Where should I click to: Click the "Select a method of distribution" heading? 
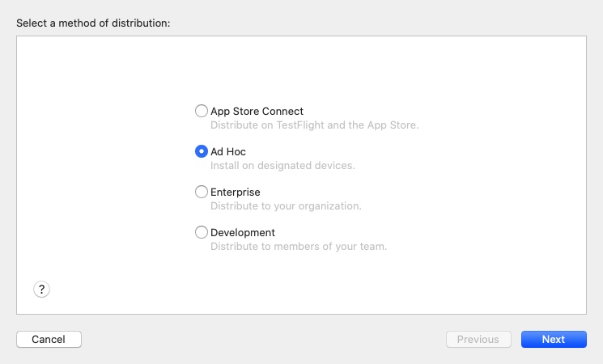click(x=93, y=23)
